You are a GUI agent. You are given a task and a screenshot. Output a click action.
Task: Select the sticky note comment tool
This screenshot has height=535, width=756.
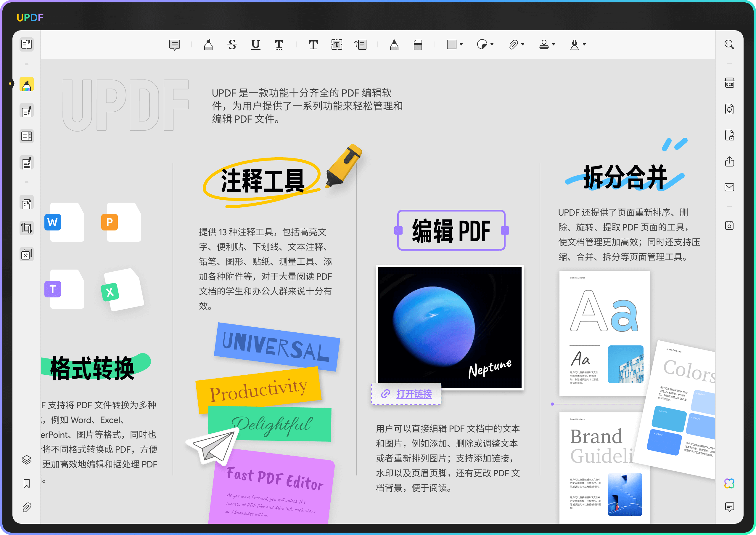tap(175, 44)
